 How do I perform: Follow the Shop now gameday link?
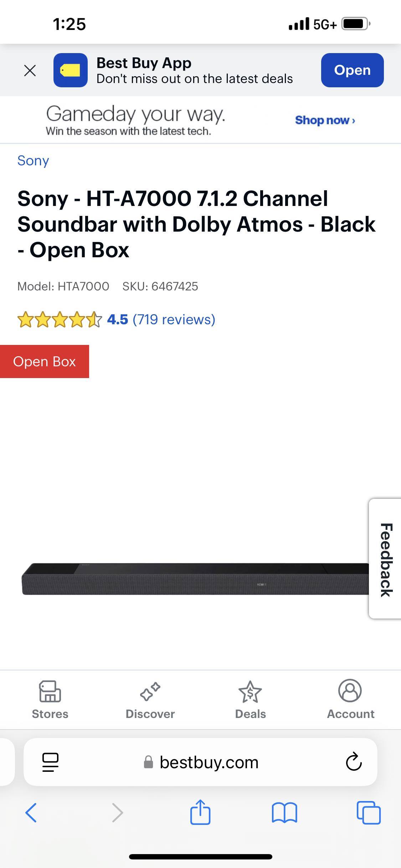click(x=325, y=120)
